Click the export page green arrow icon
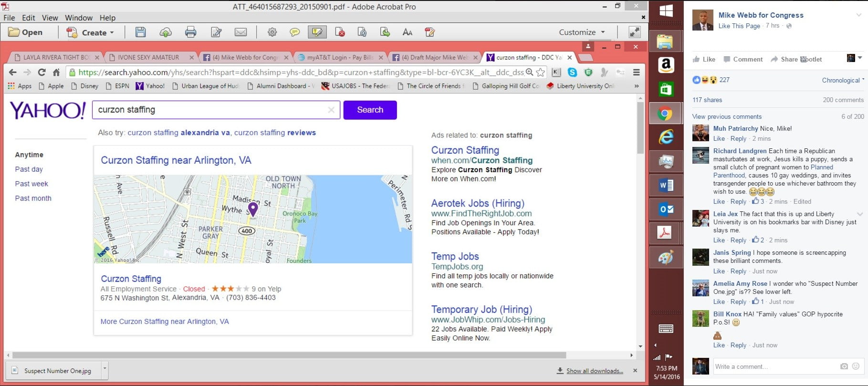This screenshot has width=868, height=386. 385,32
